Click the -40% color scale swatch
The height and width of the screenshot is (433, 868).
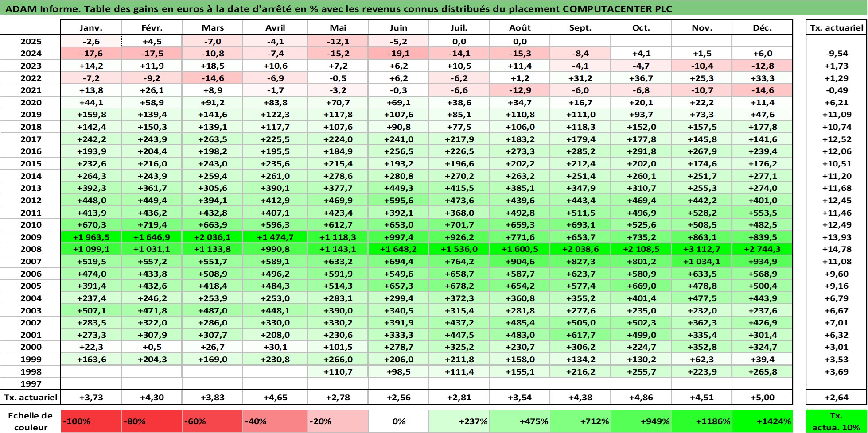(275, 421)
